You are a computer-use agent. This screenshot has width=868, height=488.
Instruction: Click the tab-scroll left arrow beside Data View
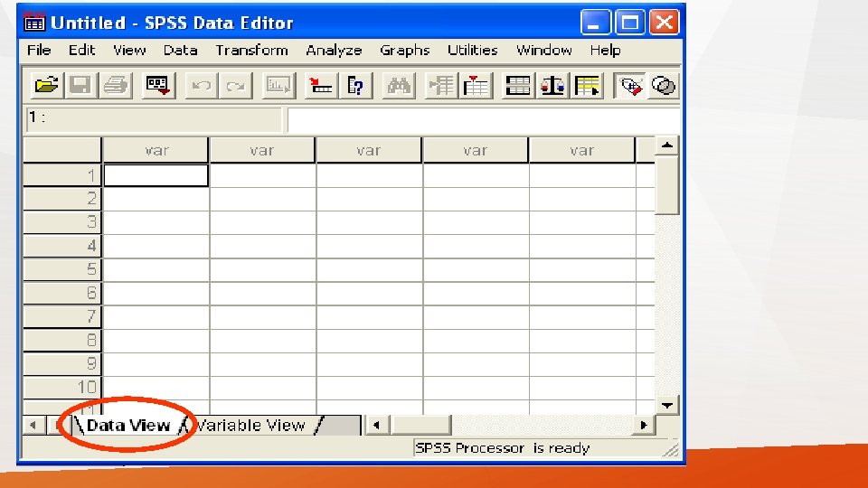pos(33,425)
